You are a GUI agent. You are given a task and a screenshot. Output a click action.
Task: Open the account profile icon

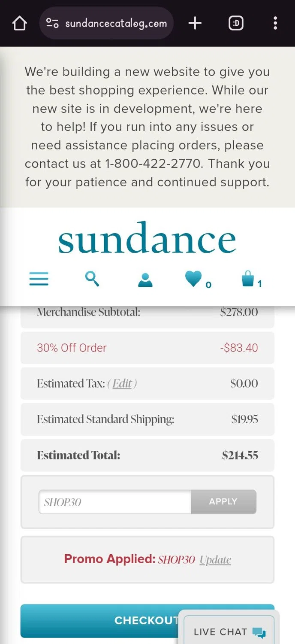[145, 280]
